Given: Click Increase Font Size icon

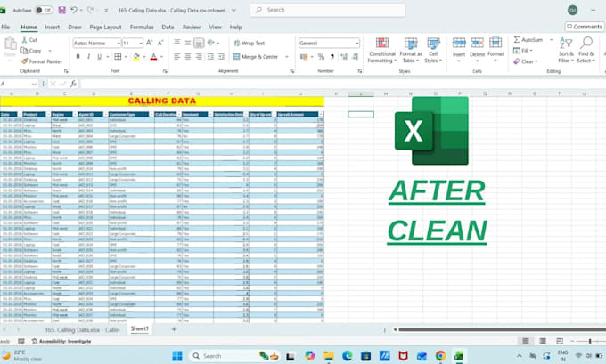Looking at the screenshot, I should 149,43.
